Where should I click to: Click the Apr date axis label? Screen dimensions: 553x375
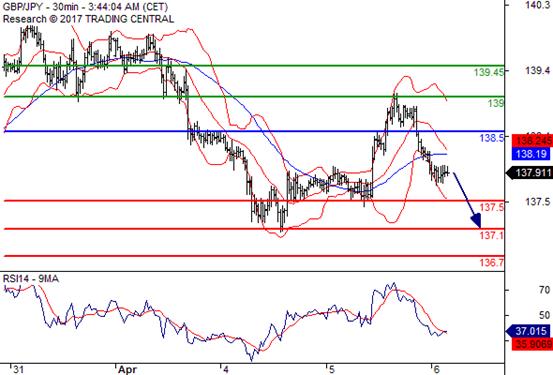127,370
